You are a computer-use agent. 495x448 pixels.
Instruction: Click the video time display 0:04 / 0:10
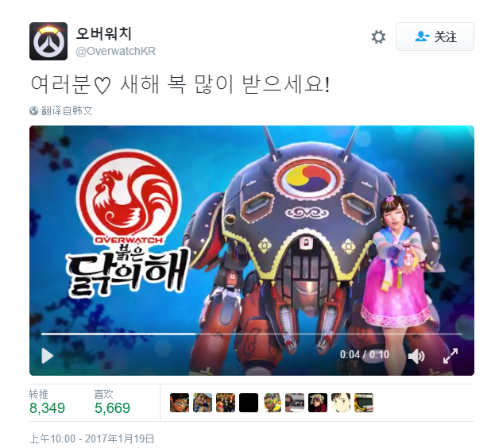point(365,354)
